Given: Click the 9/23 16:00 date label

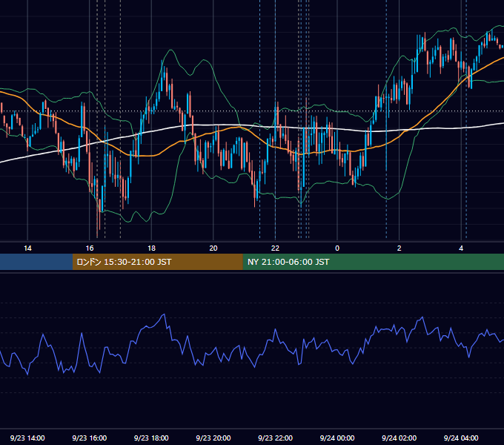Looking at the screenshot, I should pos(90,438).
